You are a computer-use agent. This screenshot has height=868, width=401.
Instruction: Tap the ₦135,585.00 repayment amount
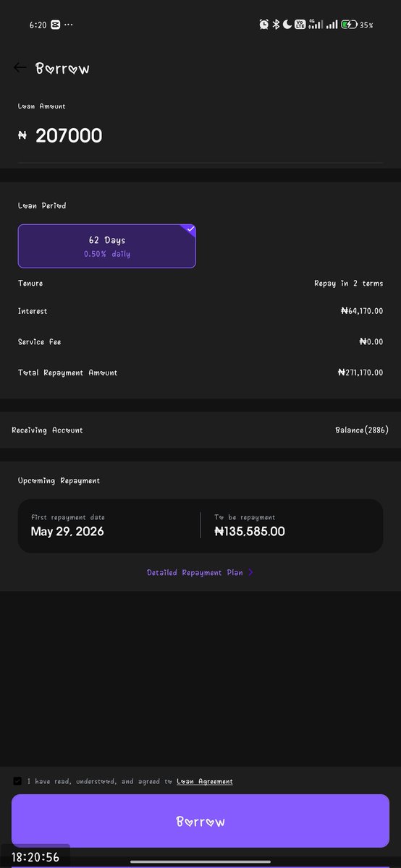pyautogui.click(x=250, y=532)
